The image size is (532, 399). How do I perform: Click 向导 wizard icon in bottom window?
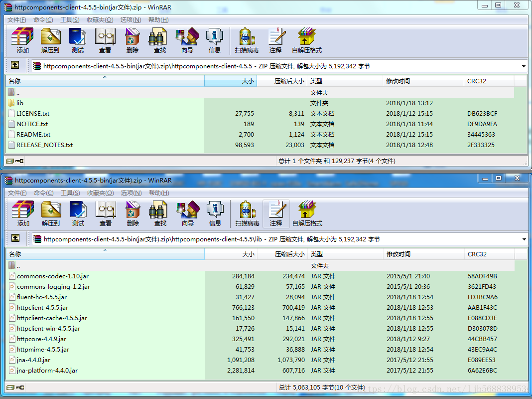coord(188,213)
